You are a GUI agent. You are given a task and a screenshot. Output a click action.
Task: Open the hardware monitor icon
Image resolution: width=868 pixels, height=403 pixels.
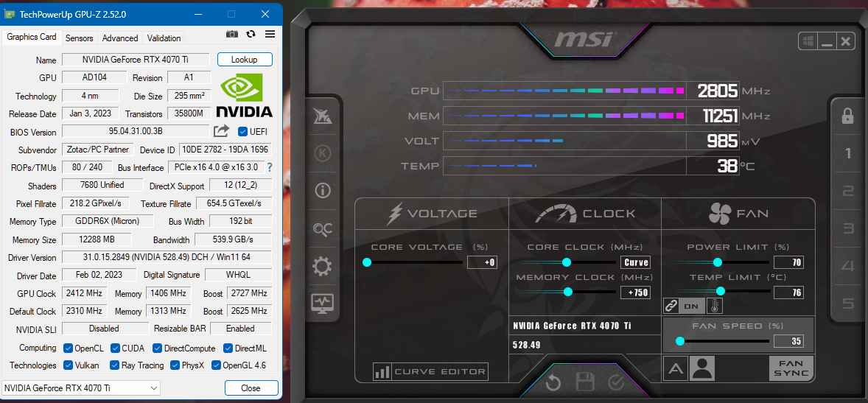[322, 303]
